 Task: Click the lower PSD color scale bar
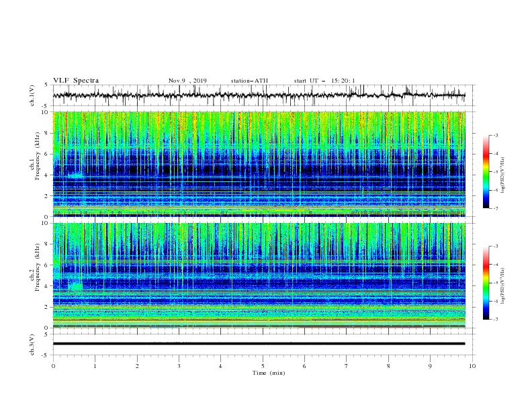click(x=486, y=283)
